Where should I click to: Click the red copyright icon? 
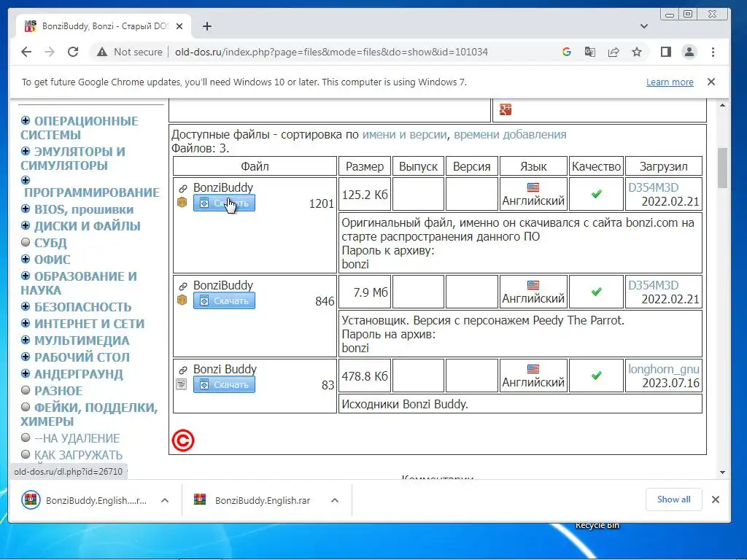tap(183, 440)
